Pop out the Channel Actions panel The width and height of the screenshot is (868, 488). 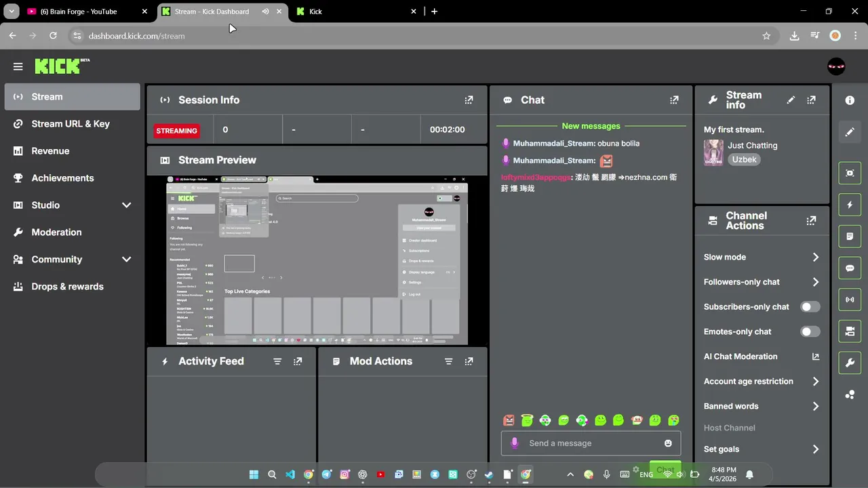point(811,221)
